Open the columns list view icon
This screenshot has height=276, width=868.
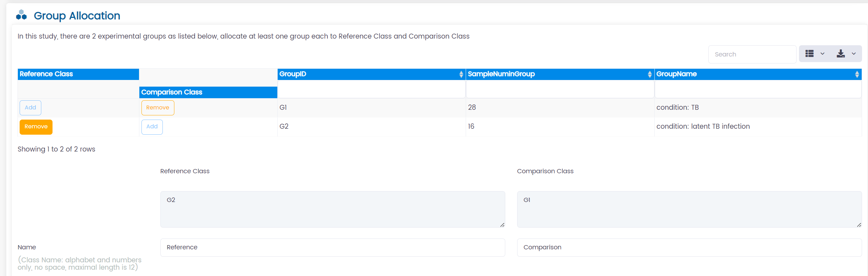(x=809, y=54)
